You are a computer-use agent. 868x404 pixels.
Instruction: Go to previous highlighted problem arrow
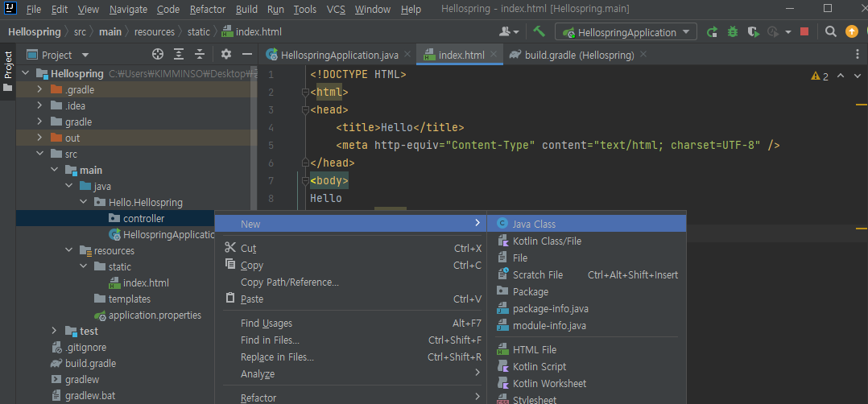pyautogui.click(x=841, y=76)
